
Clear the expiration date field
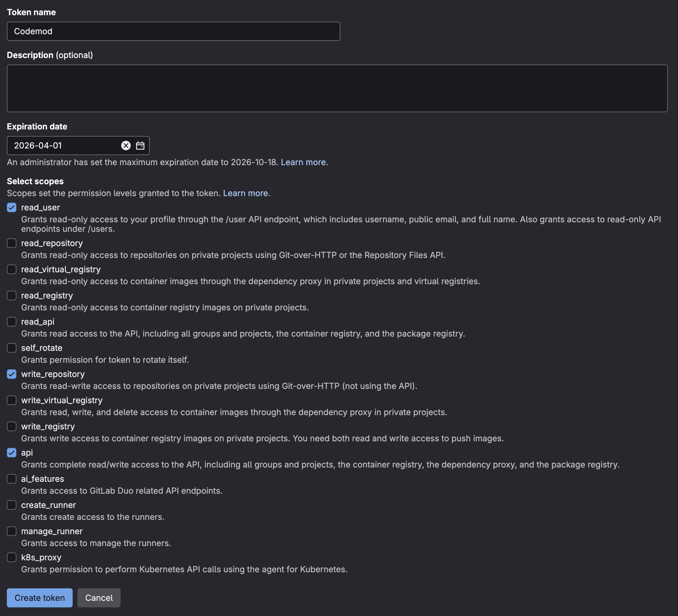click(126, 146)
